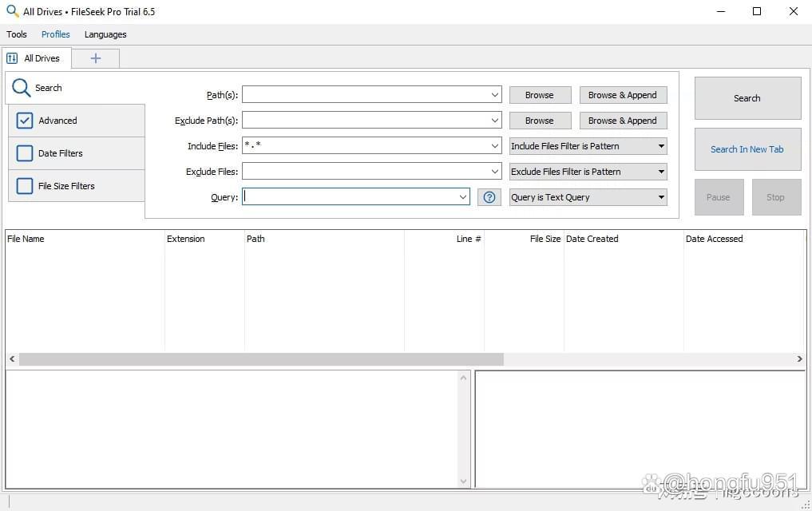Click Search In New Tab button

click(747, 149)
